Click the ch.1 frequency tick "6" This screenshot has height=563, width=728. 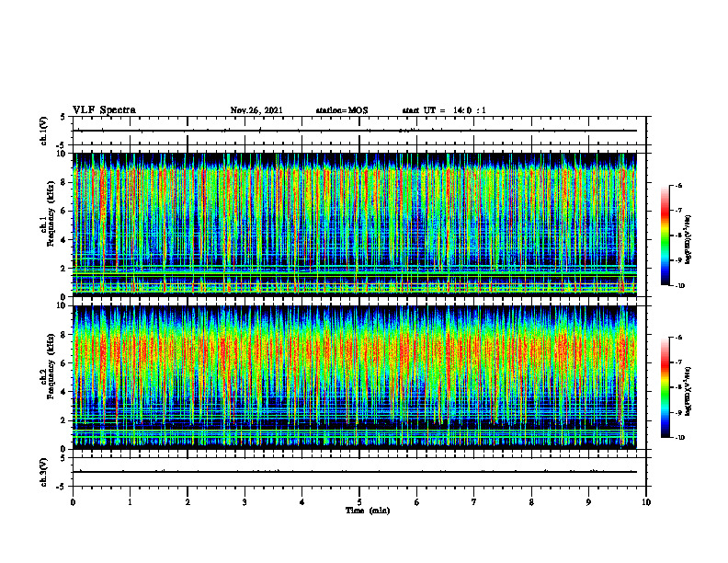coord(63,211)
